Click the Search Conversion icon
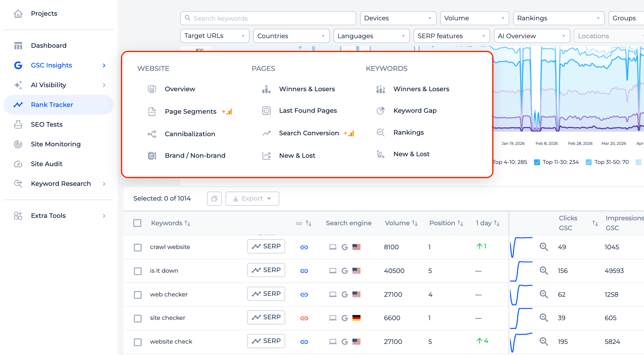 click(x=266, y=133)
